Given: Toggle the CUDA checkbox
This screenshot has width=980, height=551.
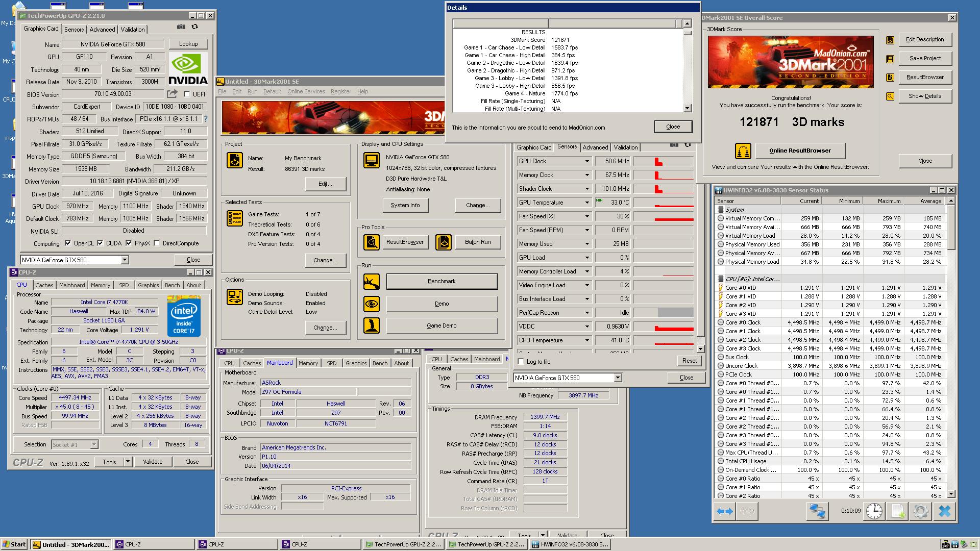Looking at the screenshot, I should pos(100,243).
